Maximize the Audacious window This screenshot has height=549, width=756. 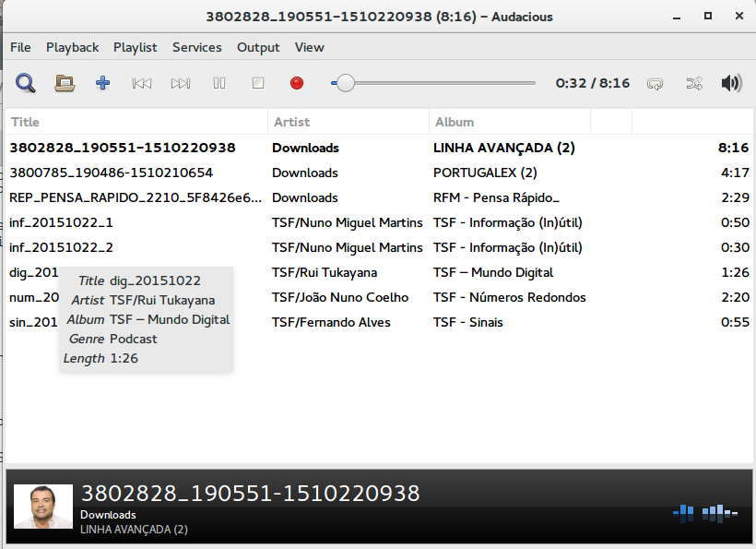pyautogui.click(x=708, y=16)
